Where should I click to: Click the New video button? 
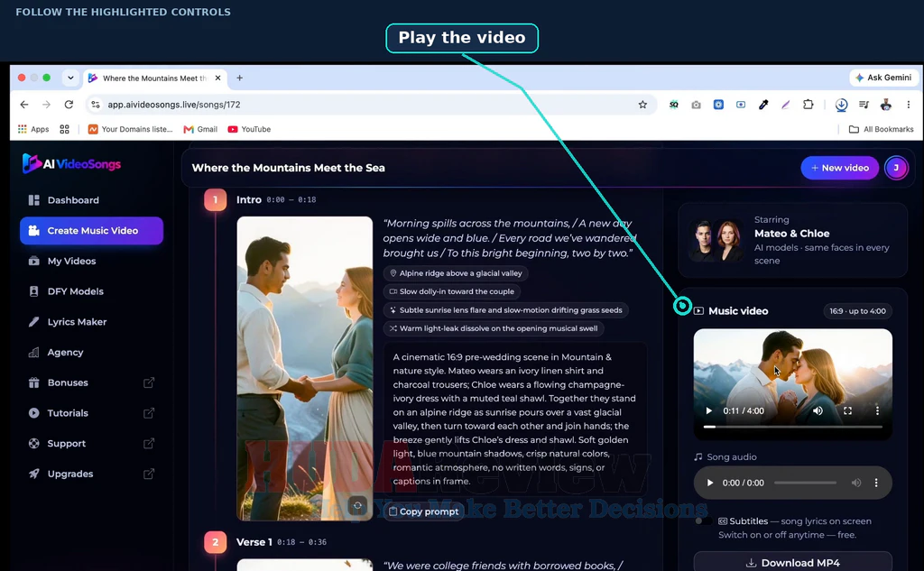point(839,168)
